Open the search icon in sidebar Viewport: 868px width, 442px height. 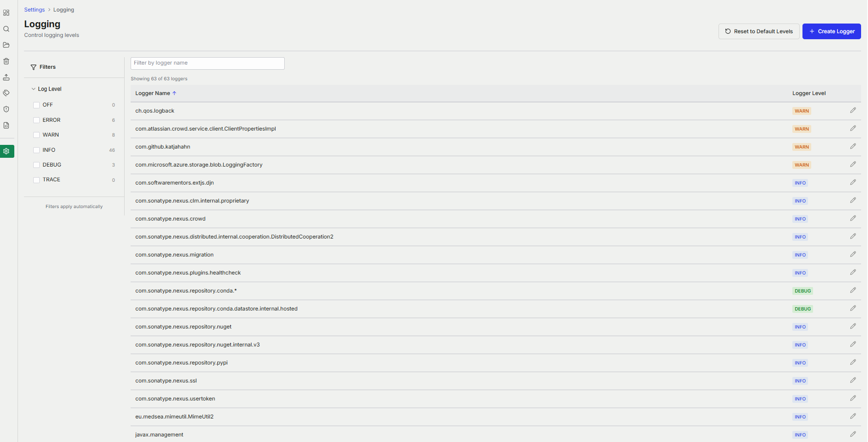coord(6,29)
